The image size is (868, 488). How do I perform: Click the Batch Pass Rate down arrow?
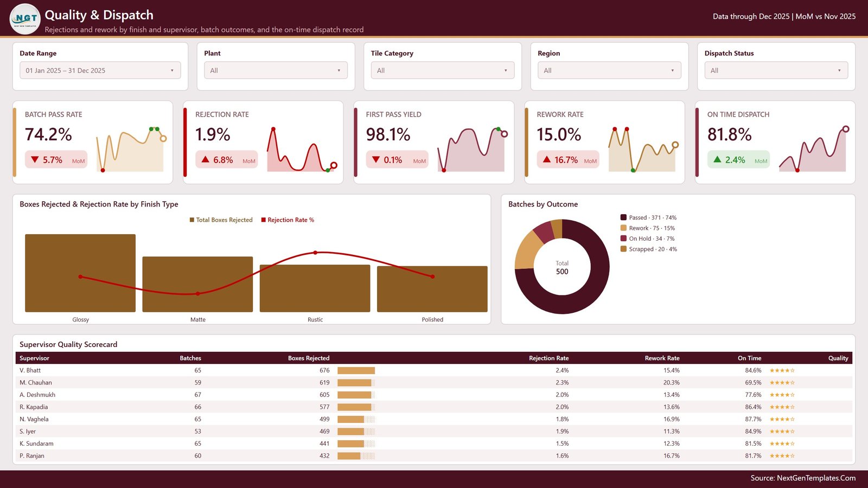coord(35,160)
